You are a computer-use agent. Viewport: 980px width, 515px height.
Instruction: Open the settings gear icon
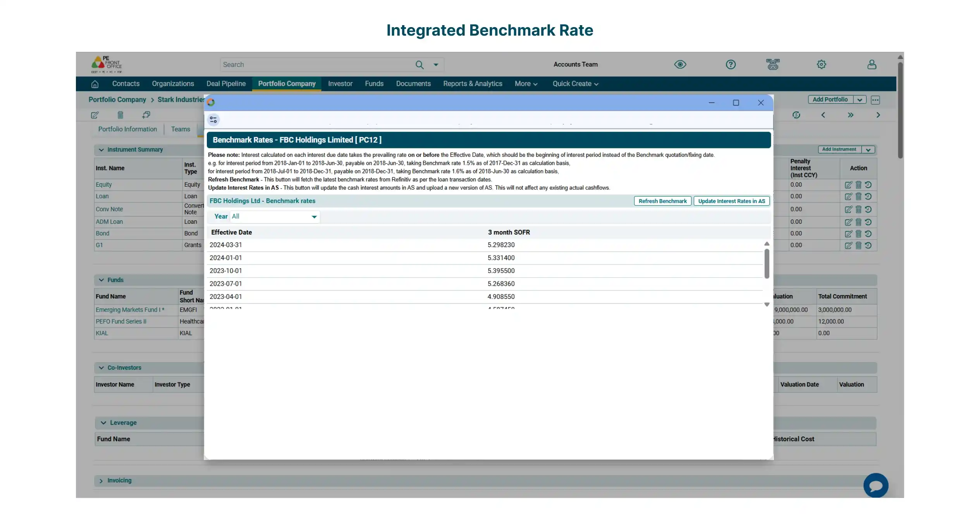pos(821,64)
